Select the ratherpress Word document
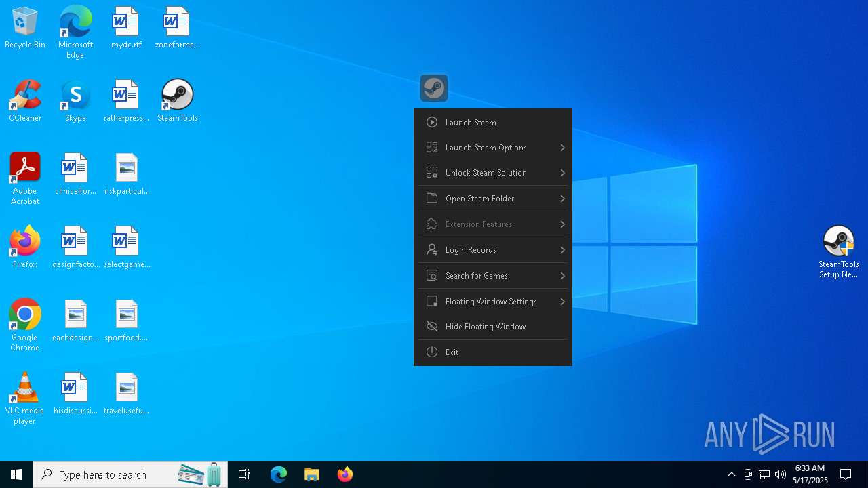Screen dimensions: 868x488 point(126,100)
